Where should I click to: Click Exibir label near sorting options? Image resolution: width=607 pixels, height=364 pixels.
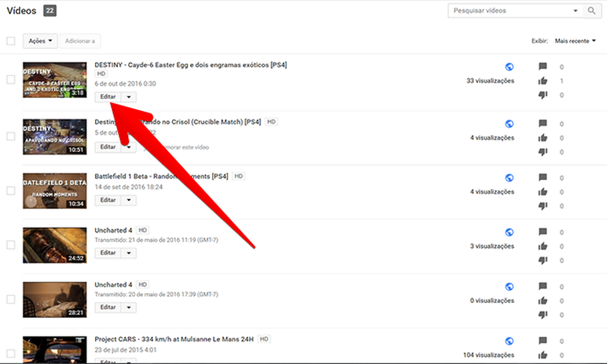coord(539,40)
